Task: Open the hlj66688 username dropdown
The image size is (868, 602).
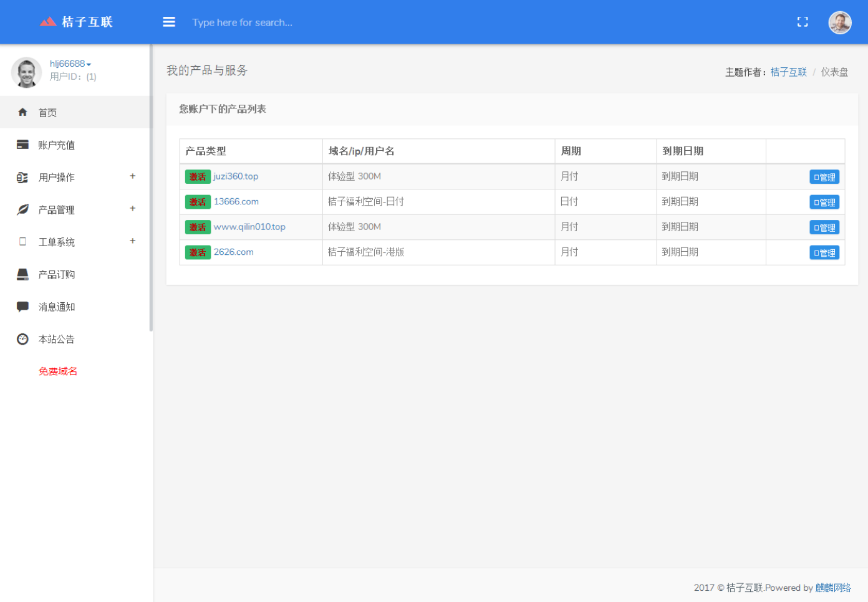Action: pos(70,64)
